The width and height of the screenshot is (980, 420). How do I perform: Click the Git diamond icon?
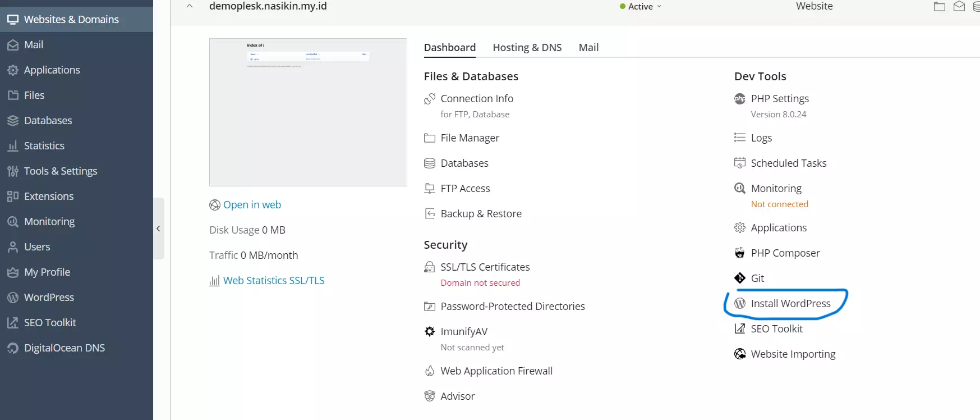coord(740,279)
